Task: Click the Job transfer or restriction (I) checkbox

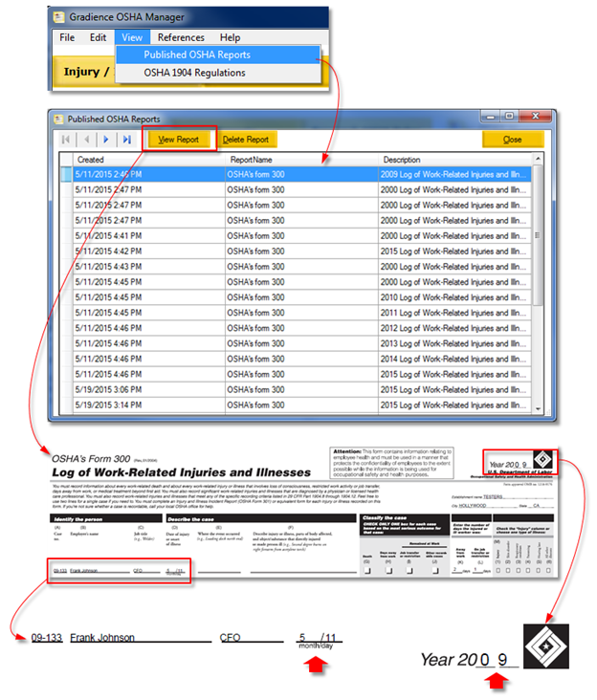Action: (409, 571)
